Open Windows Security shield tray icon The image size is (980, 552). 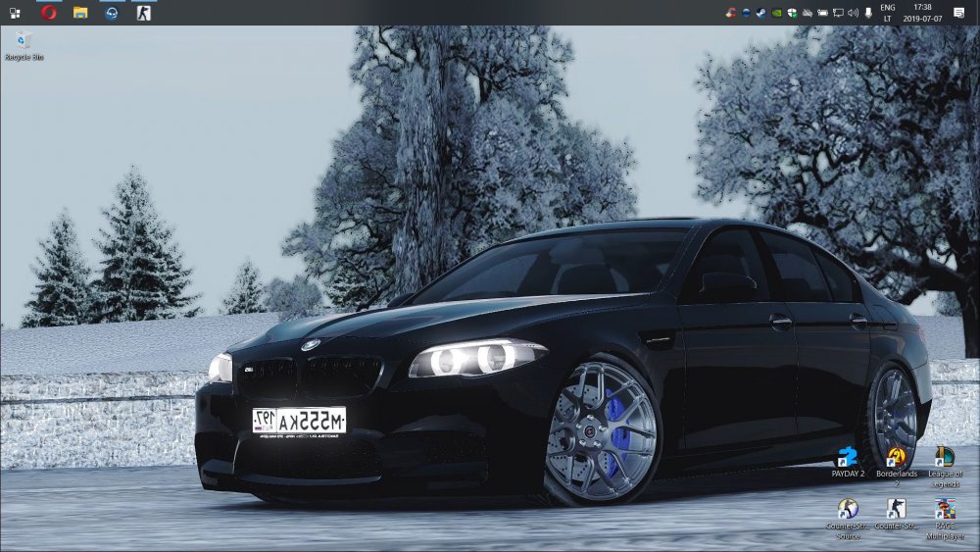[792, 13]
